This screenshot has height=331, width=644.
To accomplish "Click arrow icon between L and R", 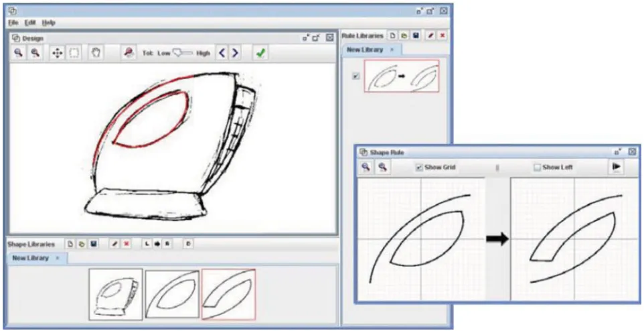I will tap(157, 245).
